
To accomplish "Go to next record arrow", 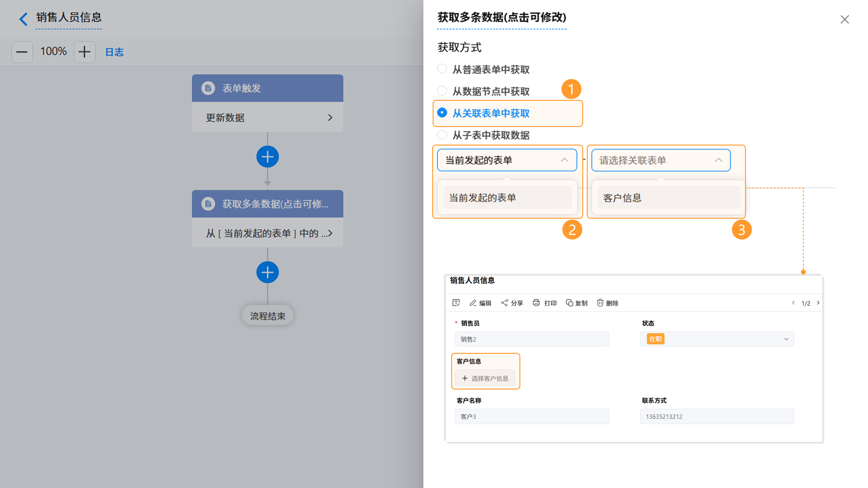I will click(818, 303).
